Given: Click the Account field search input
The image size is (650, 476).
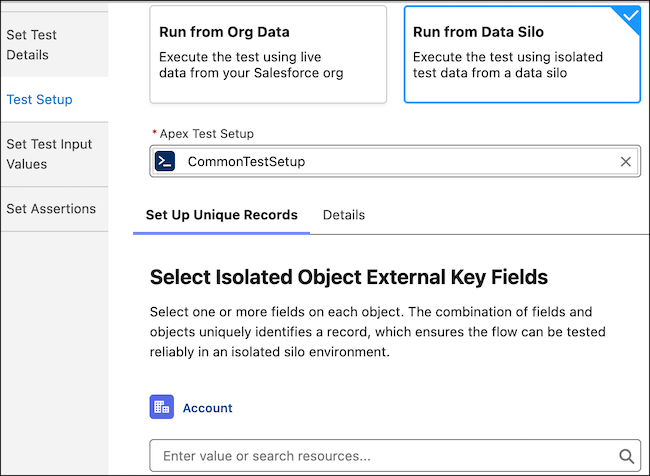Looking at the screenshot, I should [x=395, y=456].
